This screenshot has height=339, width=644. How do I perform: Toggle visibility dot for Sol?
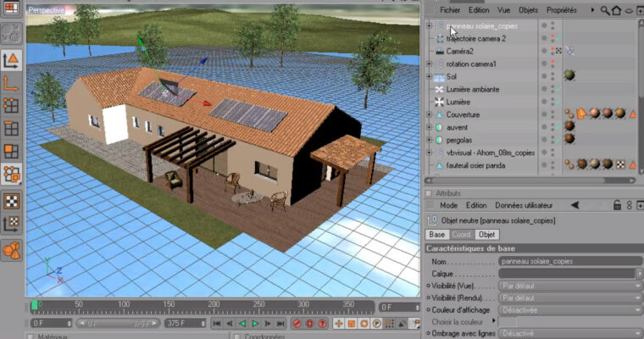544,76
